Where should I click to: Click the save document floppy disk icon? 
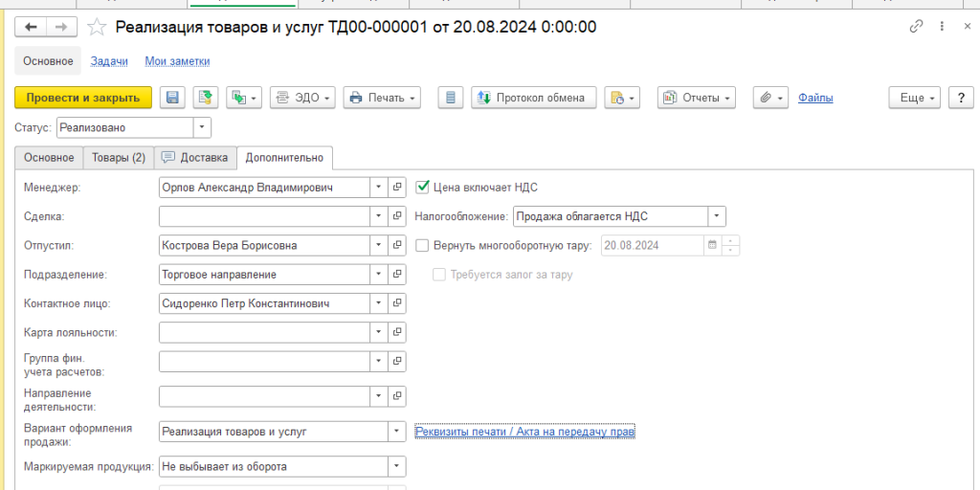click(x=172, y=98)
